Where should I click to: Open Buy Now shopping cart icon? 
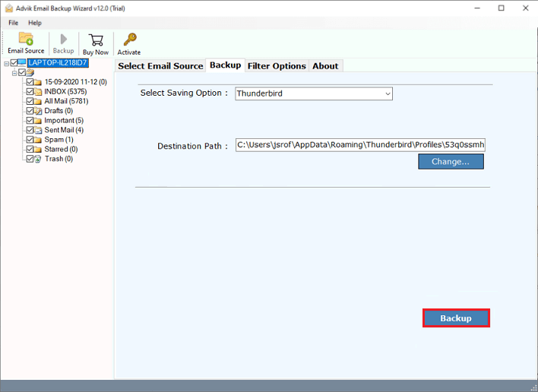click(96, 40)
